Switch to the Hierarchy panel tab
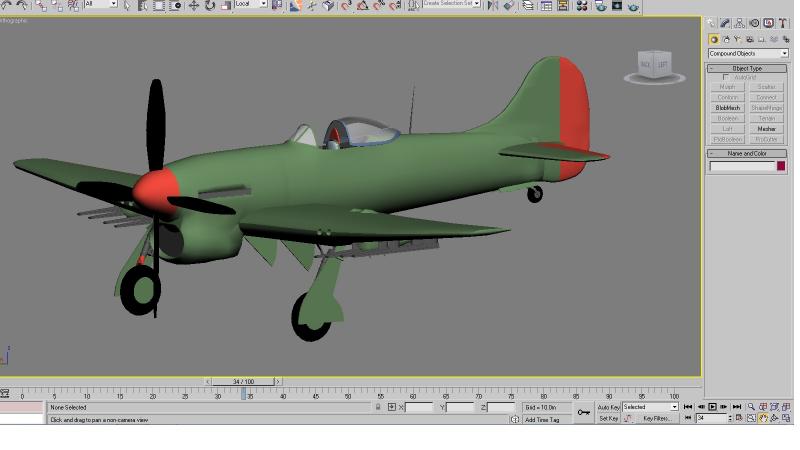Screen dimensions: 800x450 tap(739, 23)
